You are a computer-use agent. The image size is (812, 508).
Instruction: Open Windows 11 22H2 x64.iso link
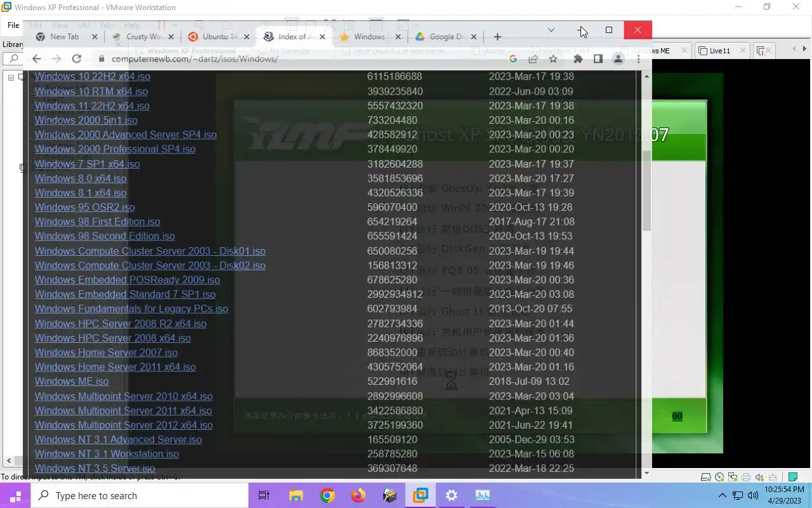click(92, 106)
